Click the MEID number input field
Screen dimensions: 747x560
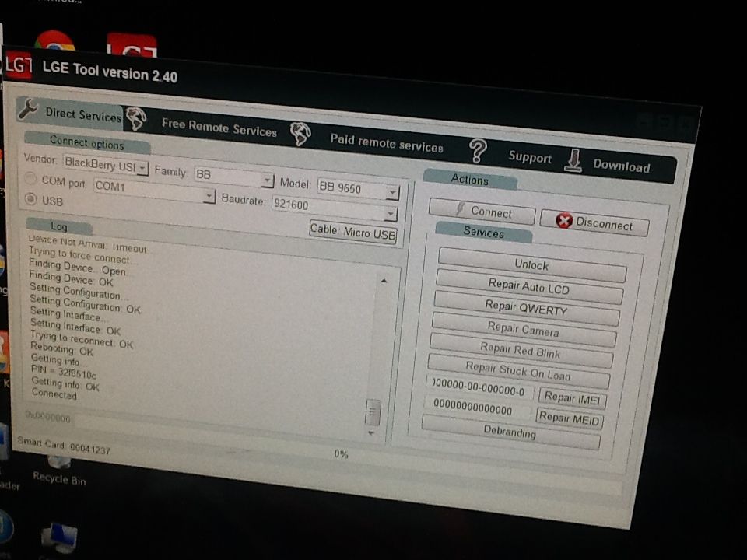[476, 408]
